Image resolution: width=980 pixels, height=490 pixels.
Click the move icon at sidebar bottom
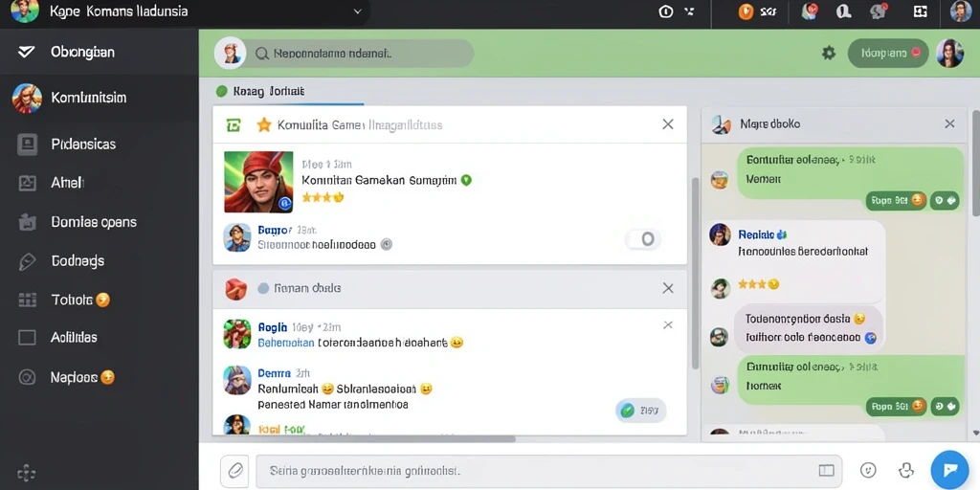click(26, 473)
